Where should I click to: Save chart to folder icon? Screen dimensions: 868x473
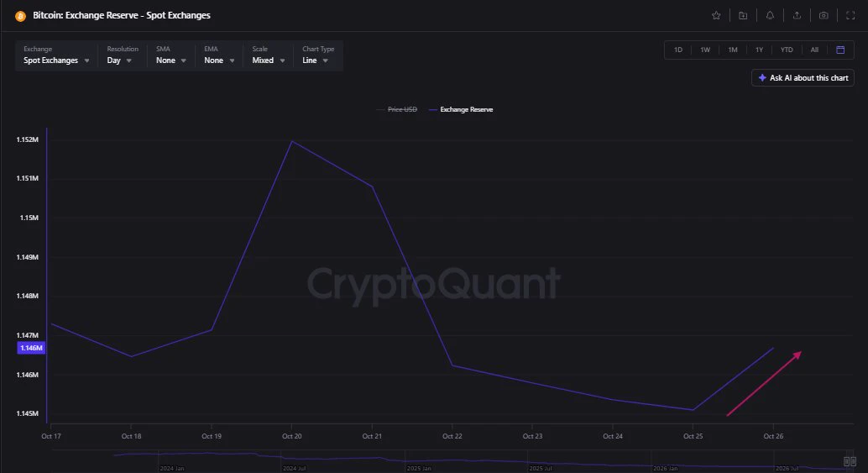[743, 15]
